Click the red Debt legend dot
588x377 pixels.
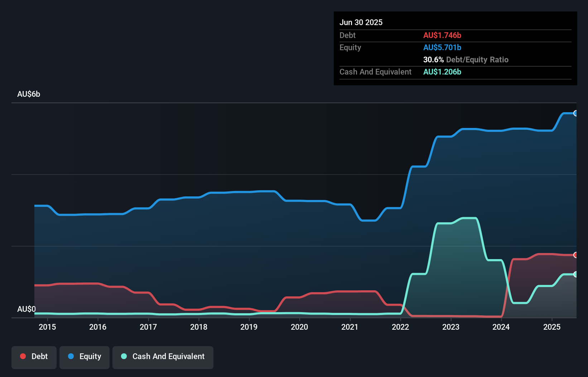tap(23, 357)
